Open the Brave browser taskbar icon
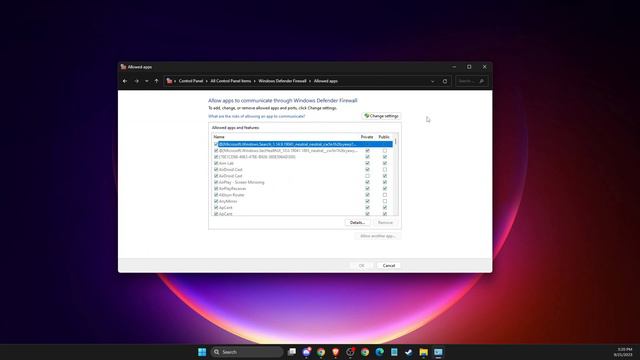This screenshot has height=360, width=640. click(x=336, y=352)
